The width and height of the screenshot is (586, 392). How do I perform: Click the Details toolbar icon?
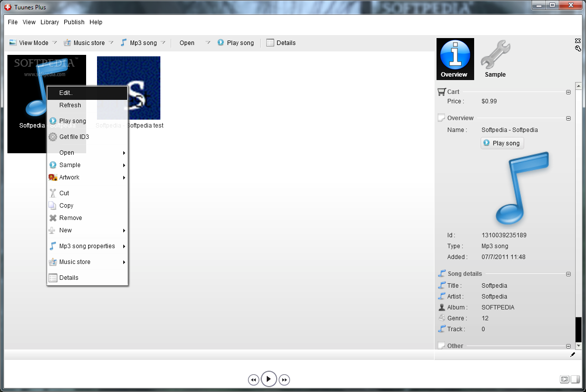(270, 43)
